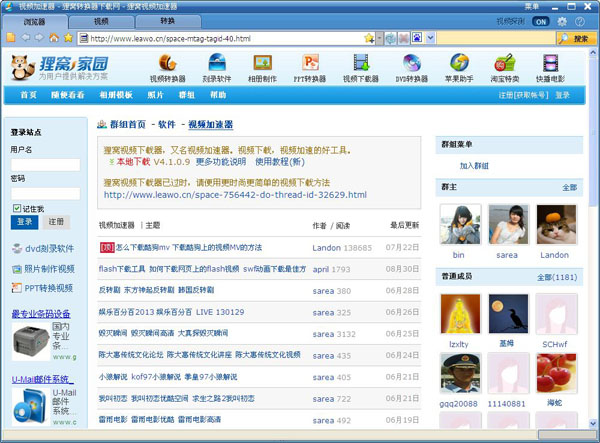Go to the browser home page icon

(54, 37)
